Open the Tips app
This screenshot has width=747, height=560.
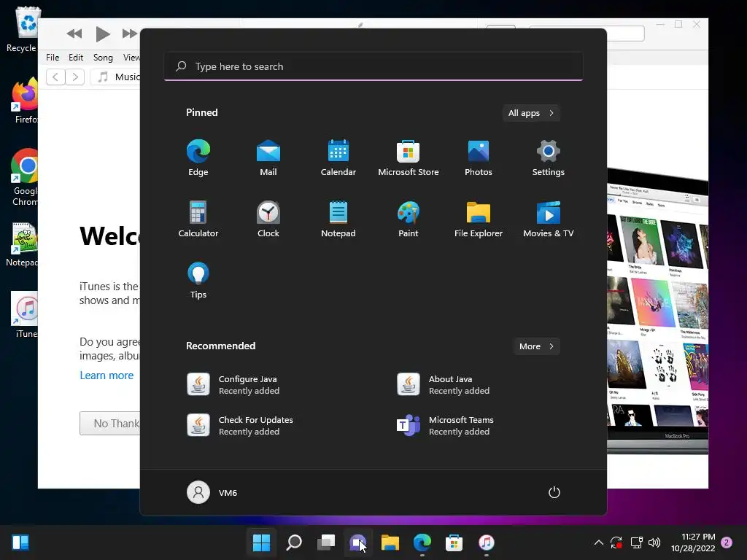[198, 281]
